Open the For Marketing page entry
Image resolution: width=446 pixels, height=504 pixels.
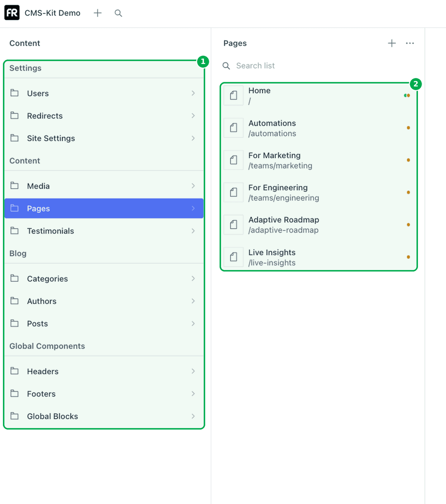pos(319,160)
